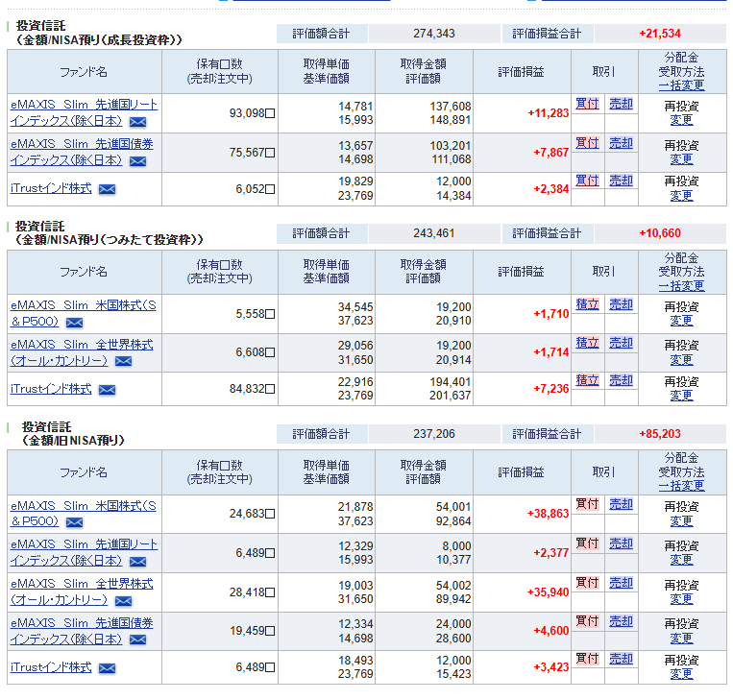Screen dimensions: 733x700
Task: Click envelope icon beside 先進国債券 in 成長投資枠 table
Action: pyautogui.click(x=137, y=161)
